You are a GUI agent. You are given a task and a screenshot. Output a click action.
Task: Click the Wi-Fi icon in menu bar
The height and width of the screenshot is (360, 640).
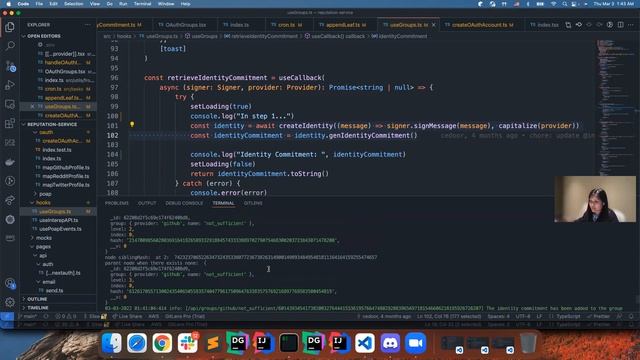click(553, 4)
